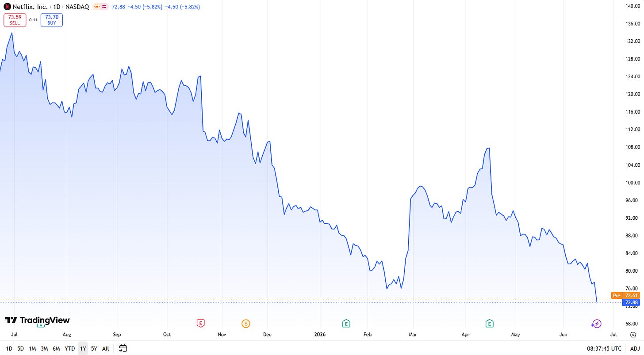
Task: Click the Apr label on time axis
Action: pyautogui.click(x=465, y=335)
